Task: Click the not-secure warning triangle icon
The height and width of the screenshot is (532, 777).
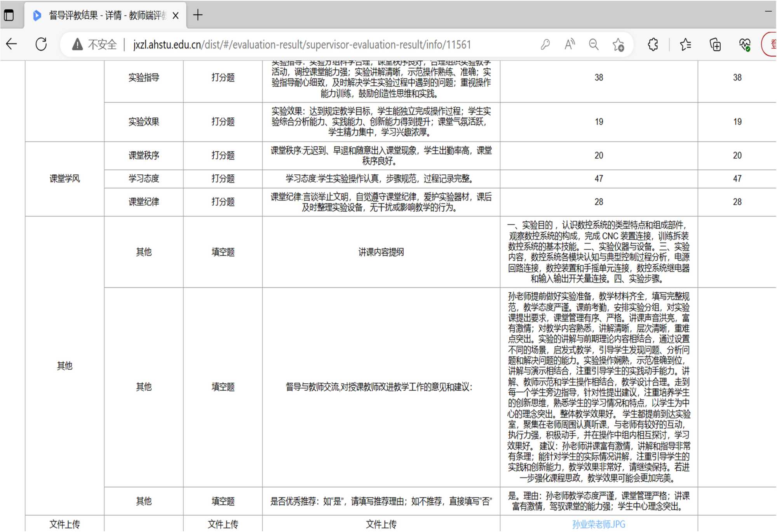Action: [77, 45]
